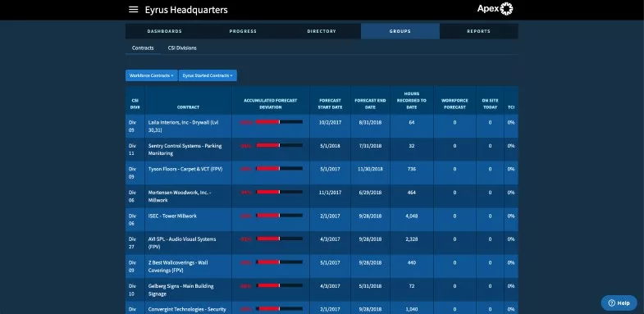The width and height of the screenshot is (644, 314).
Task: Click deviation bar for Sentry Control Systems row
Action: pyautogui.click(x=279, y=145)
